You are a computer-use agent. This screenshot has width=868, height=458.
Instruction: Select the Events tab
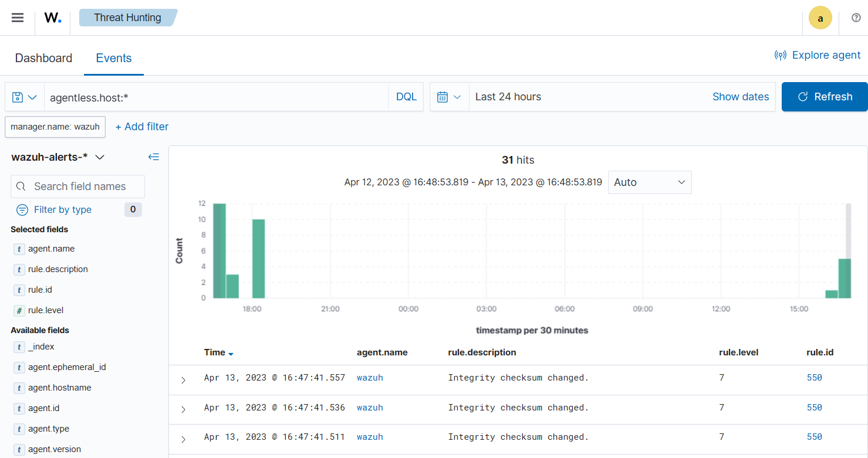(x=114, y=58)
